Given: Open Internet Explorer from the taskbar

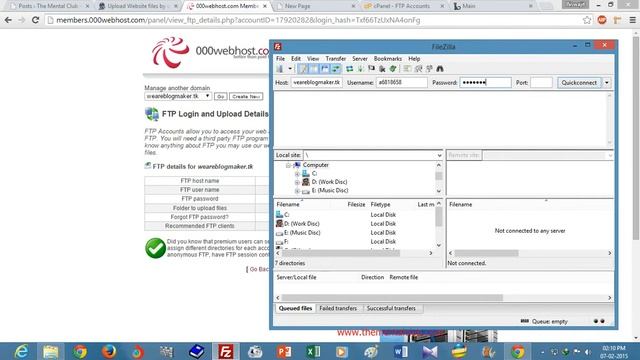Looking at the screenshot, I should coord(21,351).
